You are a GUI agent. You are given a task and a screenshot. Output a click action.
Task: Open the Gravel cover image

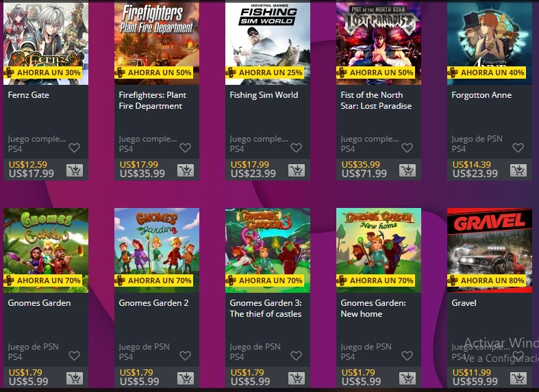pyautogui.click(x=490, y=250)
